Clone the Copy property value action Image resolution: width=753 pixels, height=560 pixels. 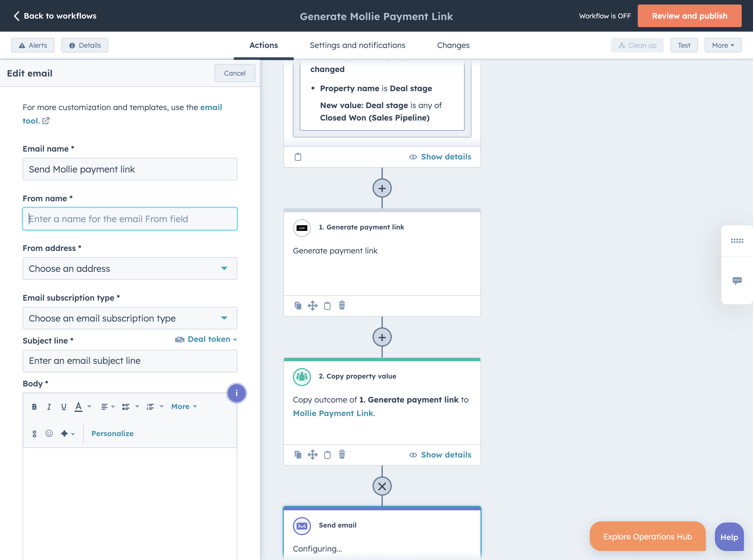pos(298,455)
